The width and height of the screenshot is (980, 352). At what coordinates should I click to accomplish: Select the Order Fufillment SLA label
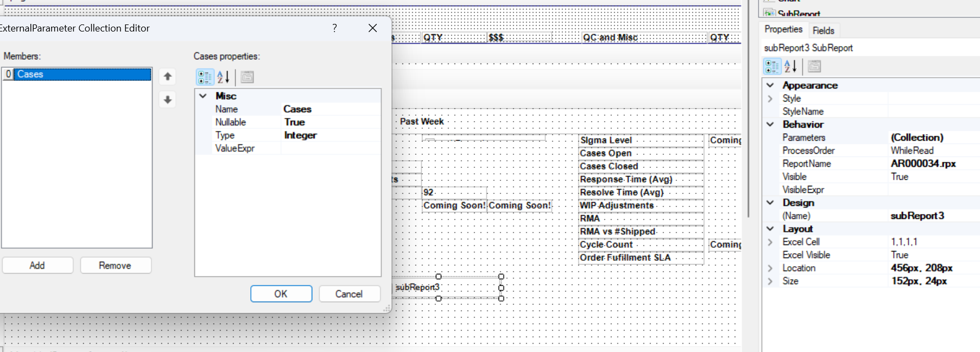pyautogui.click(x=641, y=257)
